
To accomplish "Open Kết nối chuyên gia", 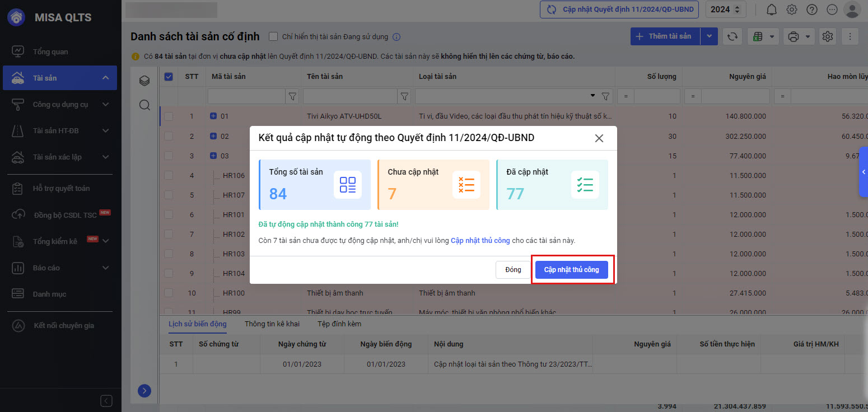I will [60, 325].
